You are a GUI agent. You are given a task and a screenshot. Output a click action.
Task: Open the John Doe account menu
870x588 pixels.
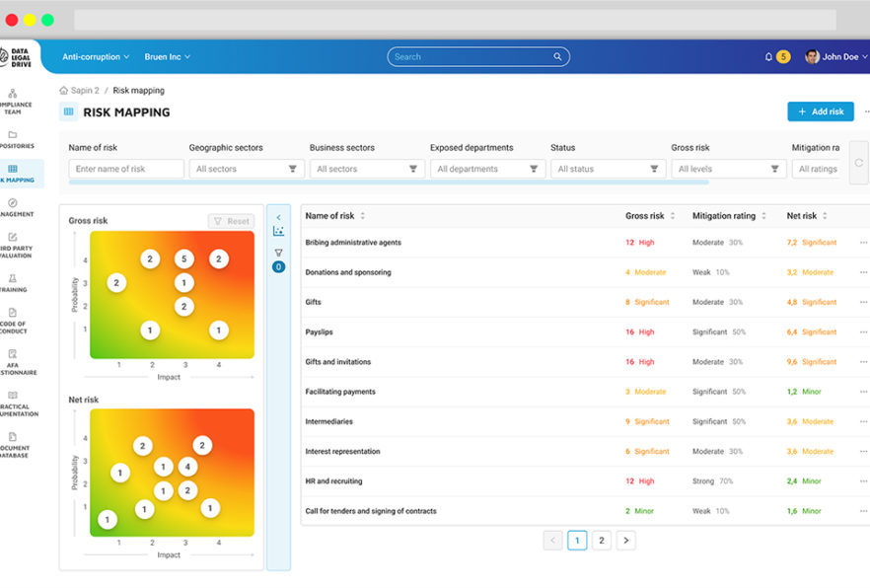tap(834, 56)
